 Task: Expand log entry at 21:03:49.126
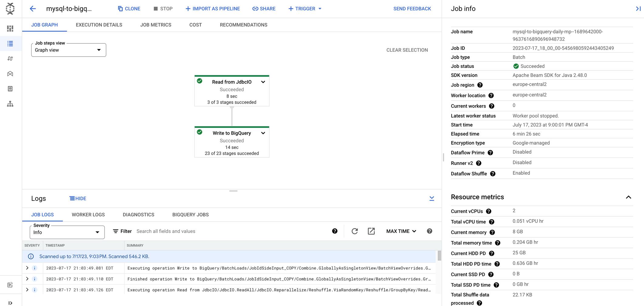click(x=27, y=290)
